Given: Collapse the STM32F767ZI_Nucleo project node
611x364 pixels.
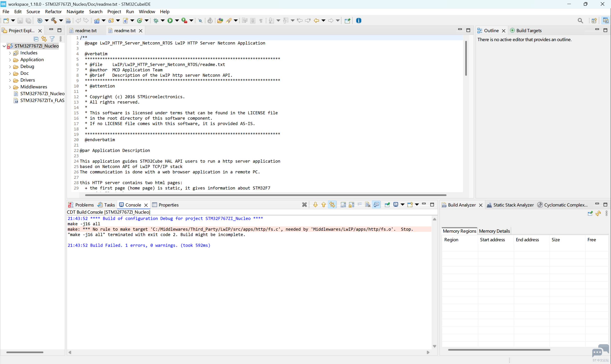Looking at the screenshot, I should (4, 46).
